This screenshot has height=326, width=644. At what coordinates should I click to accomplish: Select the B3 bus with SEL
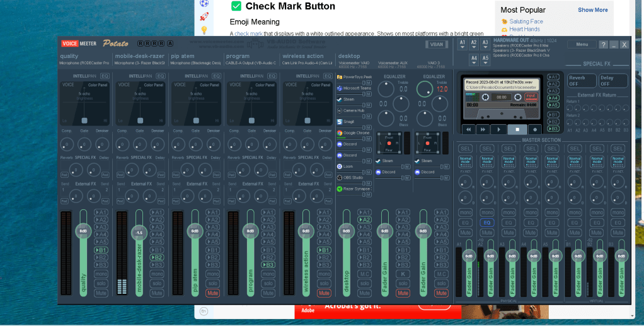pyautogui.click(x=618, y=148)
